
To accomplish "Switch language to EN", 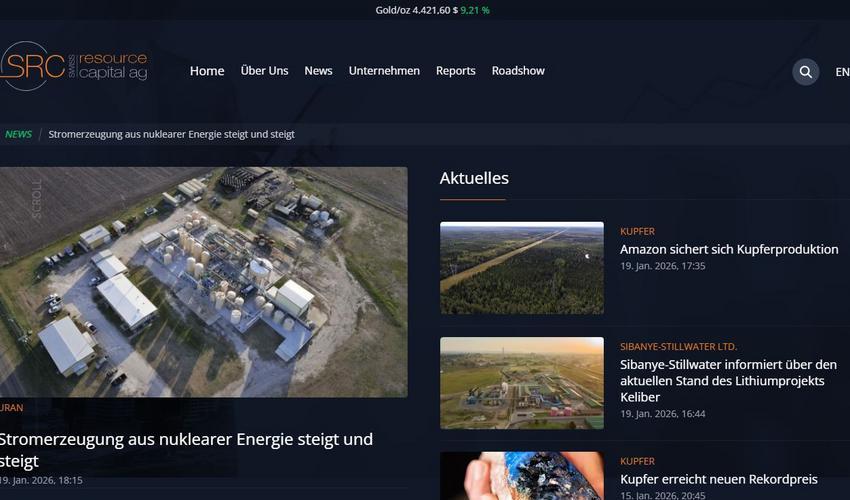I will [842, 72].
